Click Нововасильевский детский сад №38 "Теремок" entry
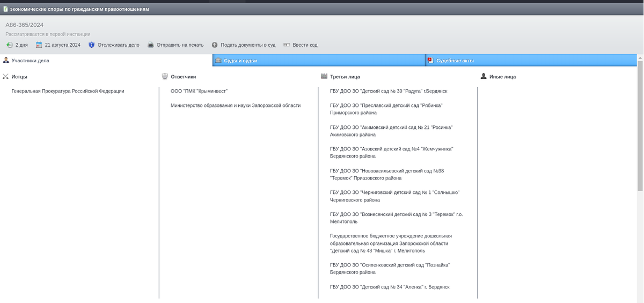The height and width of the screenshot is (303, 644). click(x=387, y=175)
